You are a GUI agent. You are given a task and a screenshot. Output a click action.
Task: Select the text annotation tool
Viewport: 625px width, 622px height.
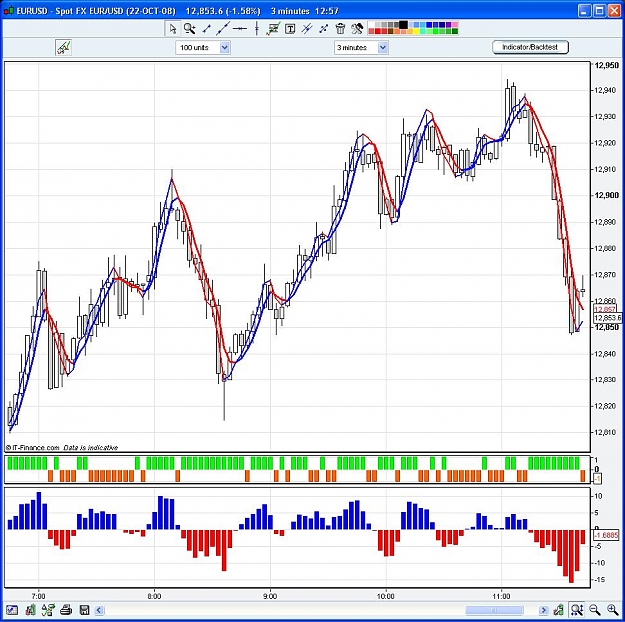pos(290,29)
